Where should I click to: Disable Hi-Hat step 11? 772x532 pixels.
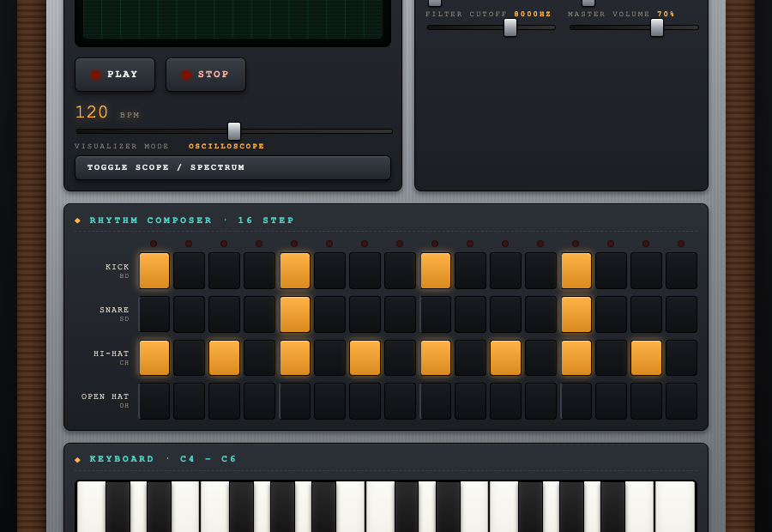[x=505, y=358]
